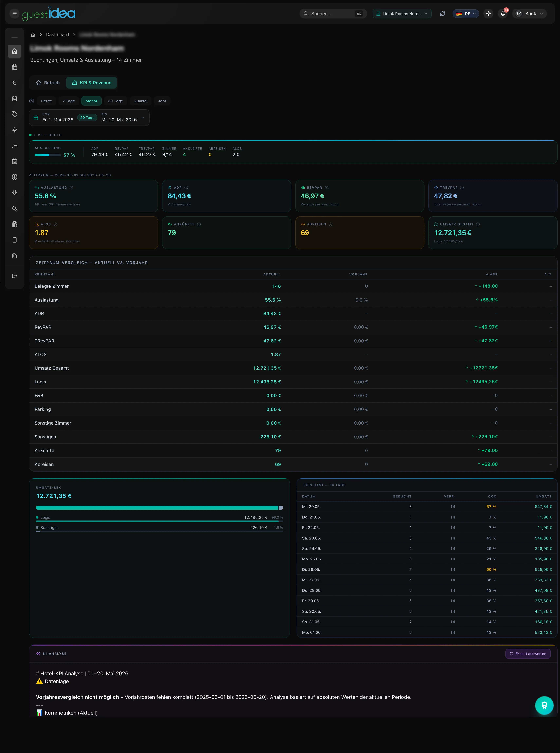The image size is (560, 753).
Task: Select the 7 Tage period filter
Action: [68, 101]
